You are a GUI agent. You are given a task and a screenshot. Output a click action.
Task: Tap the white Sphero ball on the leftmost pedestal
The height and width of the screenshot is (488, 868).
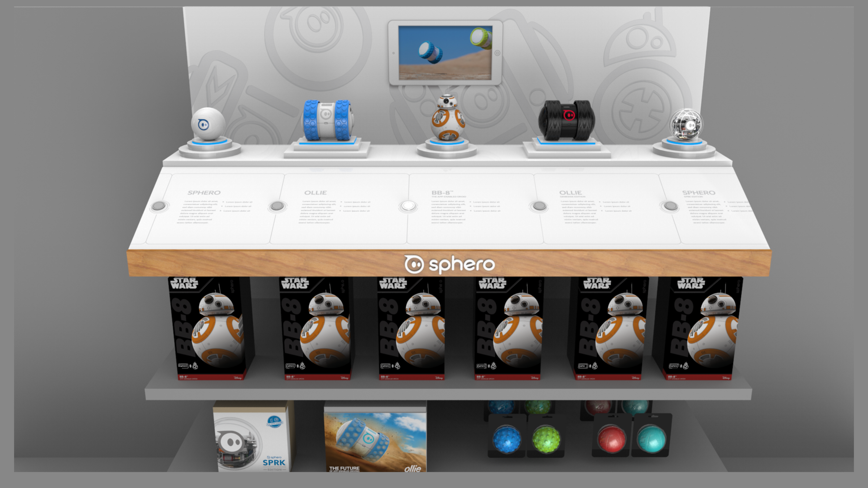(x=208, y=124)
